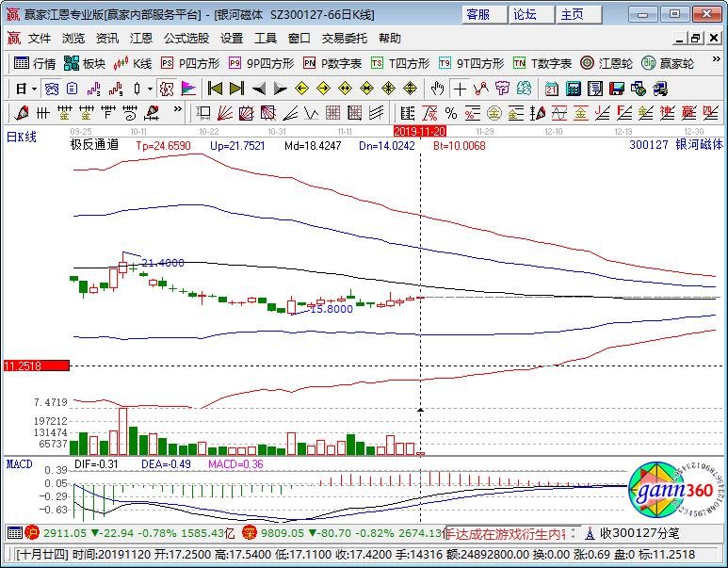Screen dimensions: 728x568
Task: Click the black percent sign tool
Action: (451, 113)
